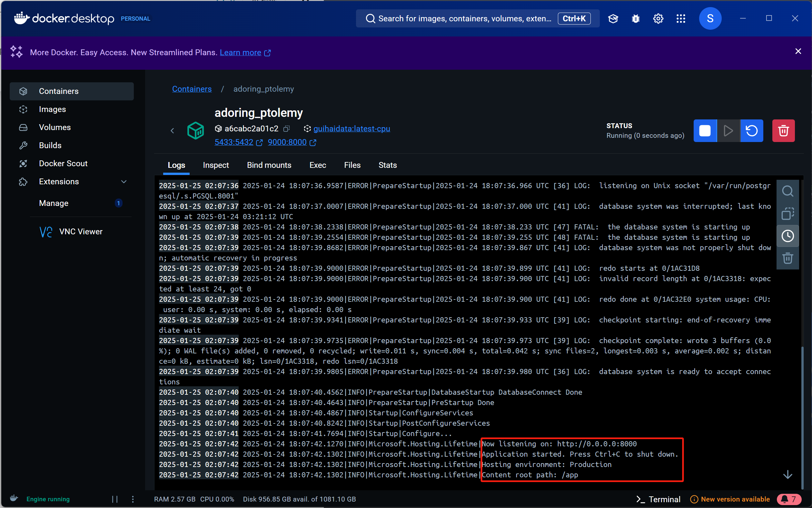Switch to the Bind mounts tab

click(x=269, y=165)
